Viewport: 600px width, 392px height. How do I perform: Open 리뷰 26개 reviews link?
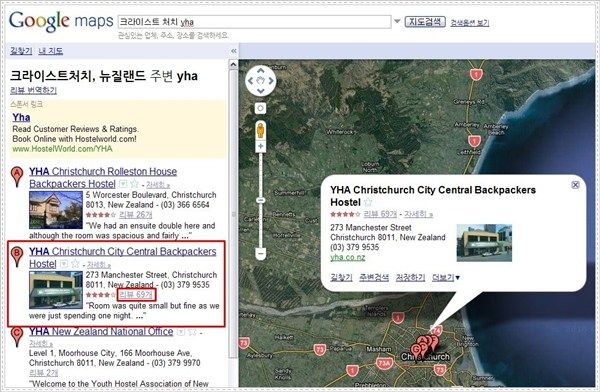135,214
